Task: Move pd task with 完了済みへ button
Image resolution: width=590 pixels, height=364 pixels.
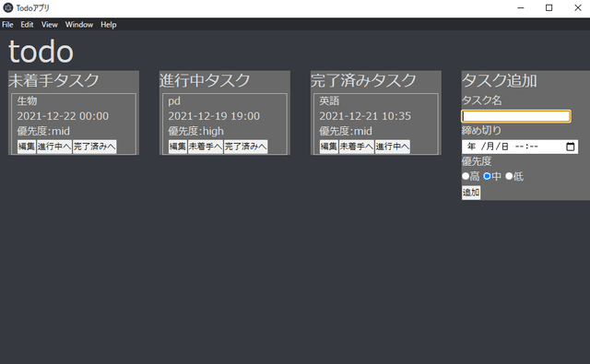Action: [x=246, y=147]
